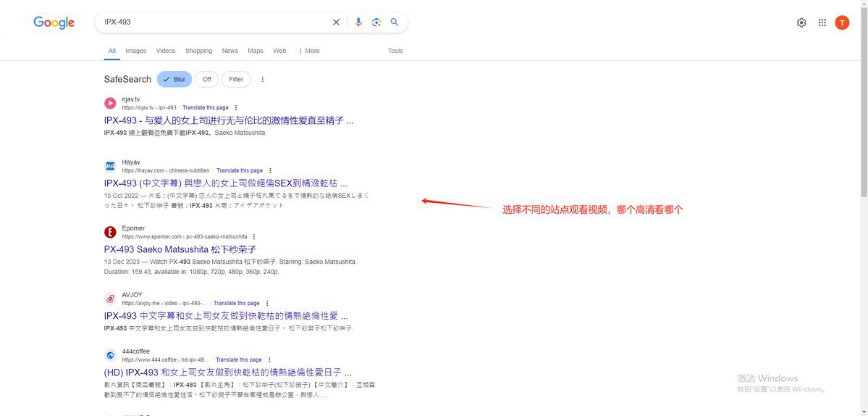868x416 pixels.
Task: Open the AVJOY result title link
Action: click(226, 316)
